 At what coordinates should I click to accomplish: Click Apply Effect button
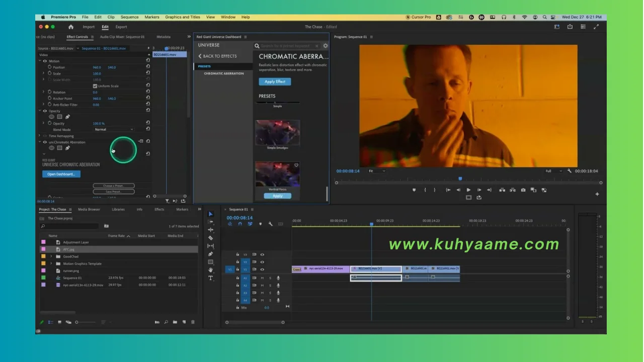tap(275, 81)
